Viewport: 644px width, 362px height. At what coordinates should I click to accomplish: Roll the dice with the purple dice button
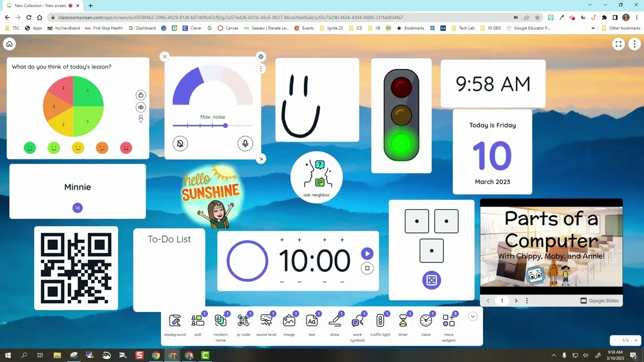coord(432,281)
